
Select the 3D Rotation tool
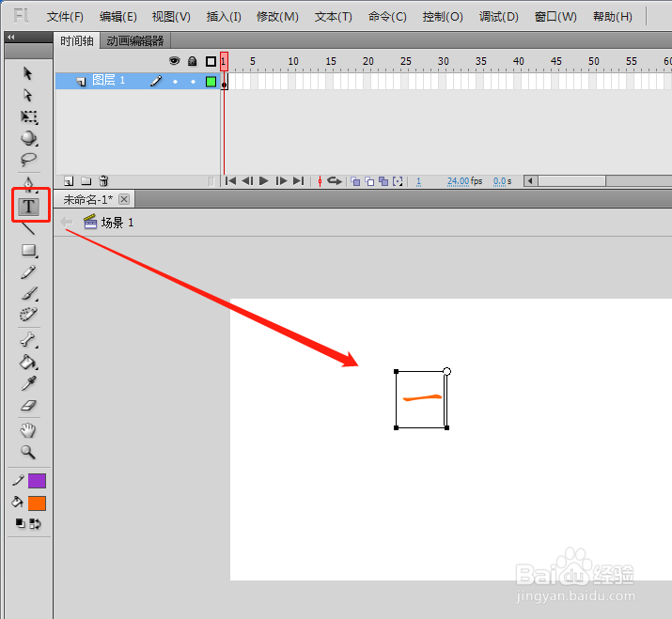click(x=29, y=138)
